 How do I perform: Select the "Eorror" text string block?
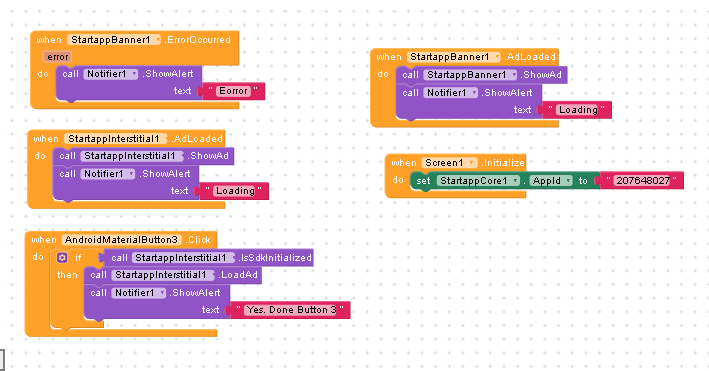point(233,91)
